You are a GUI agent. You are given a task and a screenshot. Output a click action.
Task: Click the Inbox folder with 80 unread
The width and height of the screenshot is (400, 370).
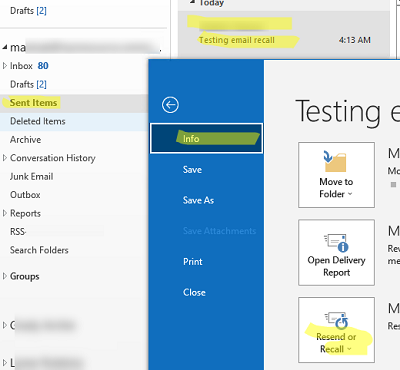(29, 66)
